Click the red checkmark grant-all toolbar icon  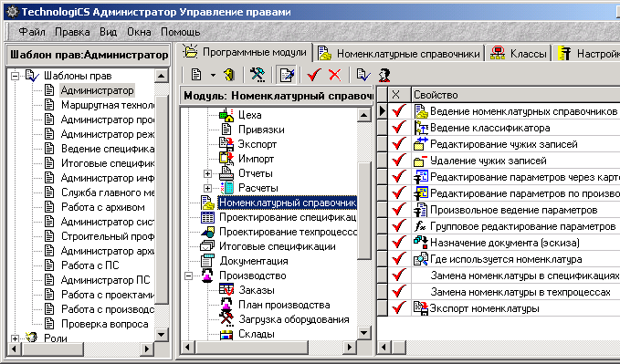coord(313,74)
